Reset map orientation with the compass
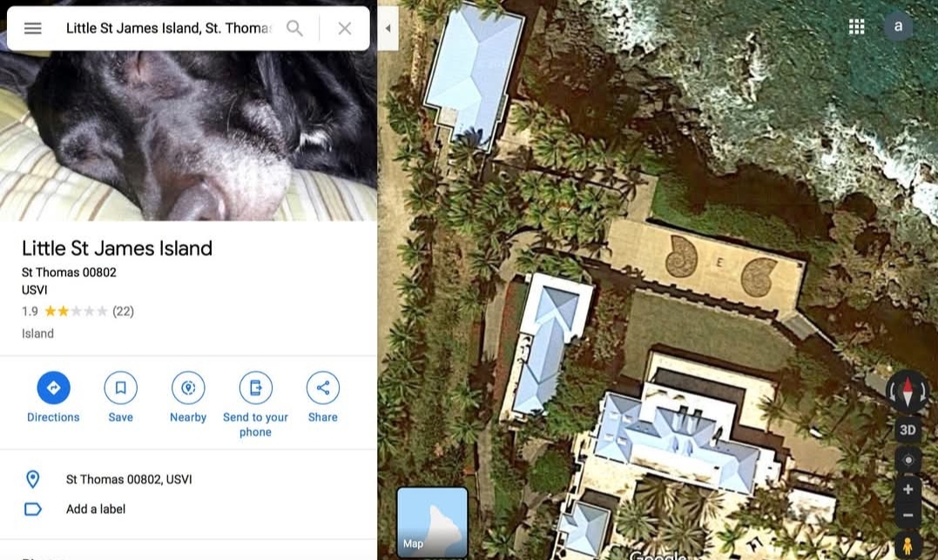Image resolution: width=938 pixels, height=560 pixels. (908, 393)
